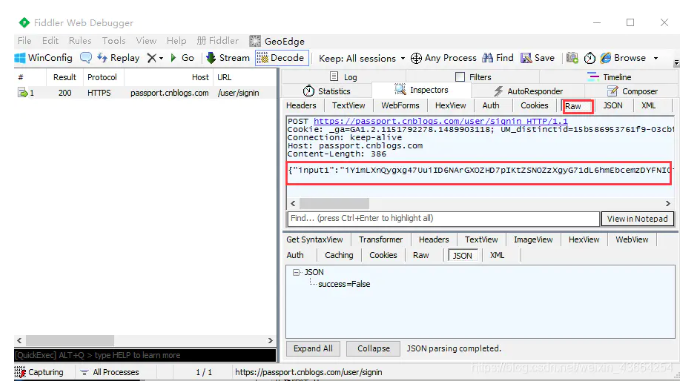Switch to the Log tab
Viewport: 685px width, 386px height.
point(344,77)
